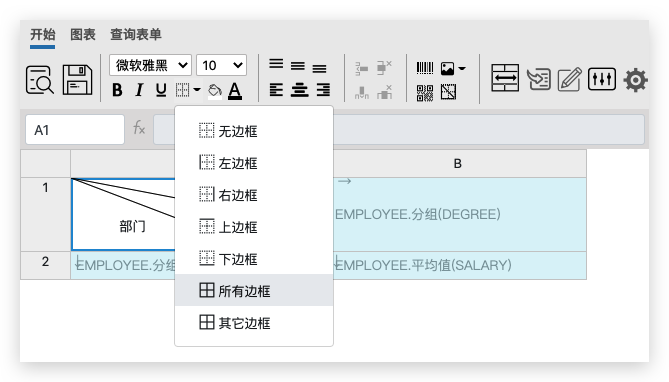Align text left horizontally
Screen dimensions: 669x382
[x=276, y=90]
